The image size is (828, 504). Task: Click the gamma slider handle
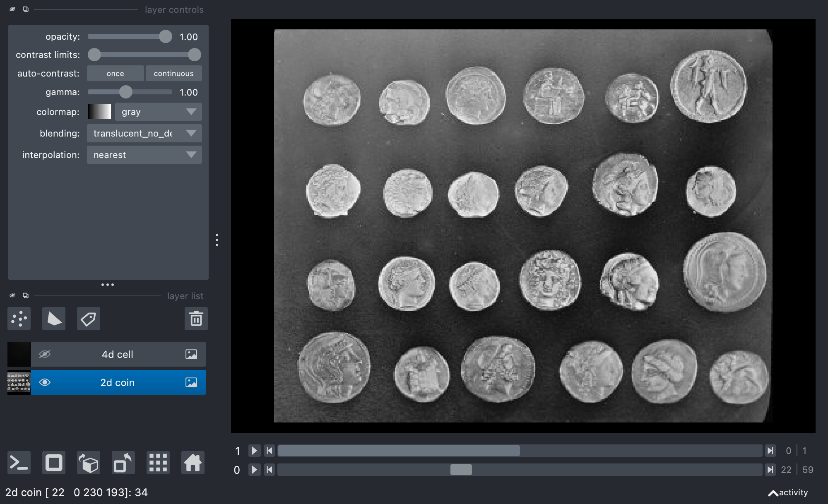126,92
